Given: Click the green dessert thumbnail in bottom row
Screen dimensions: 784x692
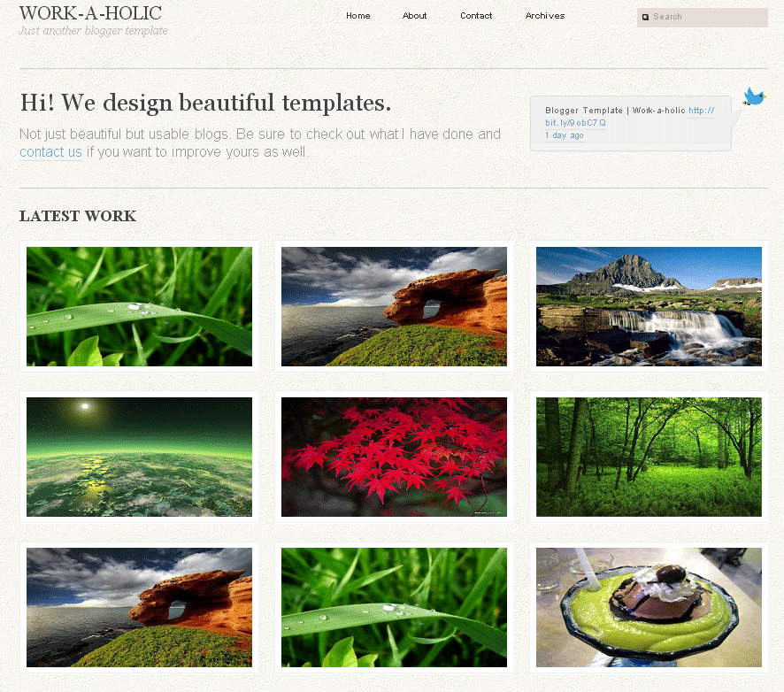Looking at the screenshot, I should 649,607.
